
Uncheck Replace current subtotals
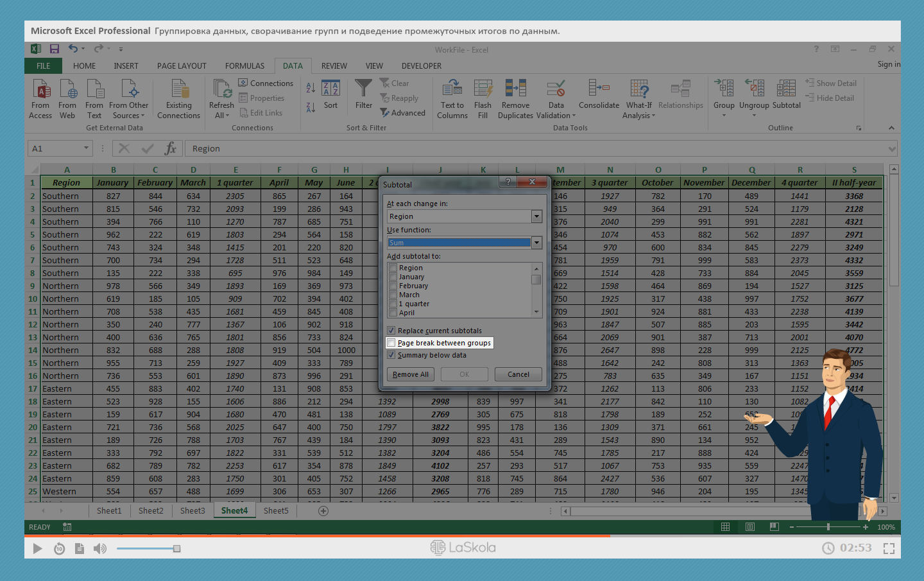point(392,331)
